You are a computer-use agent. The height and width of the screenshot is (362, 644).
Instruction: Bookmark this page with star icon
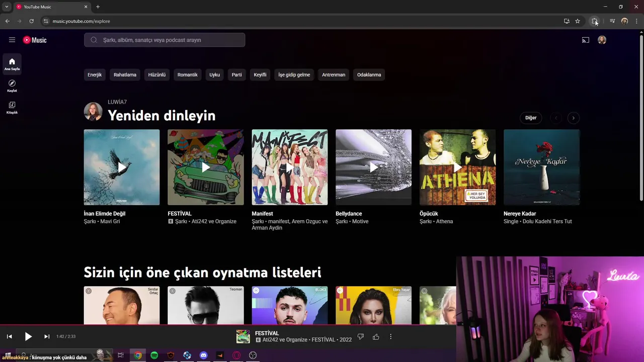pos(578,21)
